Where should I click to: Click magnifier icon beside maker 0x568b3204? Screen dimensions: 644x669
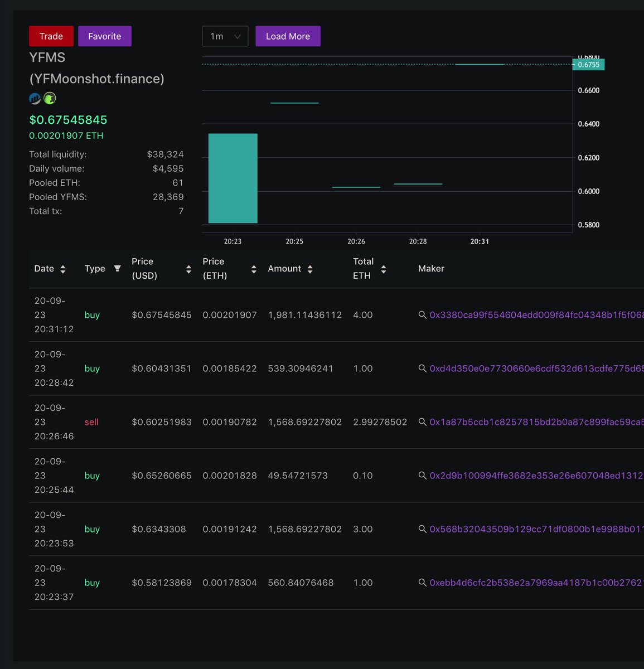click(423, 529)
